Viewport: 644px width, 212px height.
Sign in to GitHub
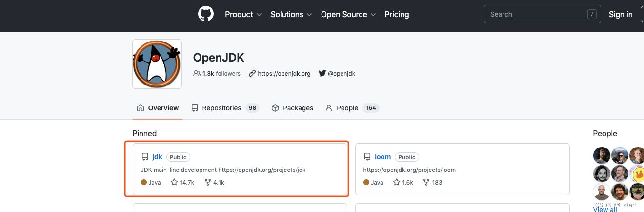pos(621,15)
